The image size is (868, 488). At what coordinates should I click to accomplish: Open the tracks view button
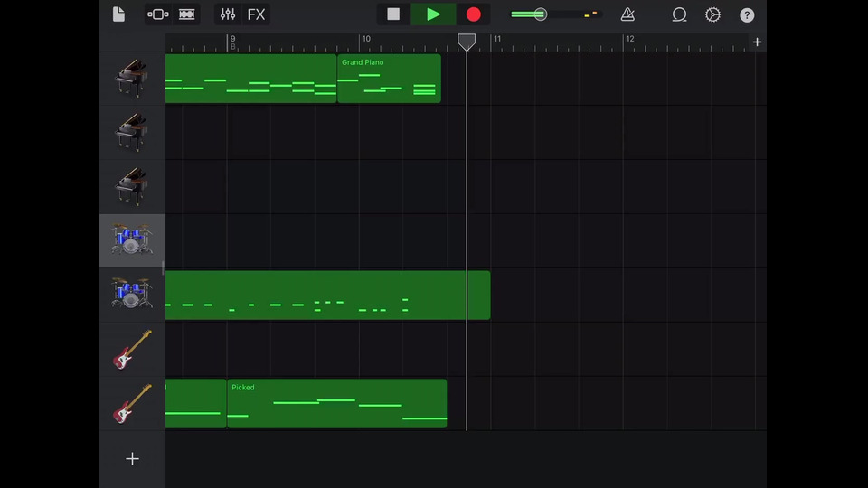pos(186,14)
